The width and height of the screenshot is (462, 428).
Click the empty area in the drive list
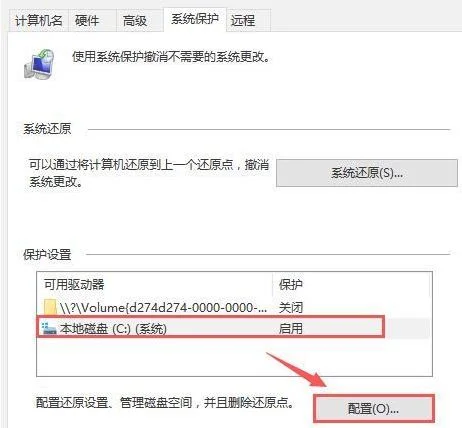coord(233,357)
